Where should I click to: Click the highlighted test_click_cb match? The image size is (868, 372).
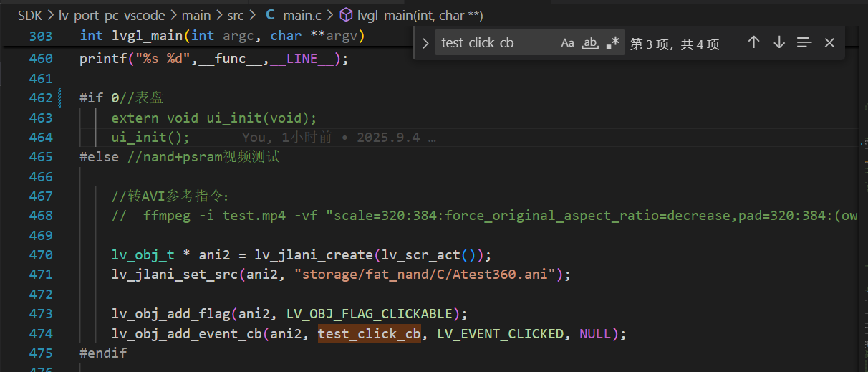[370, 333]
